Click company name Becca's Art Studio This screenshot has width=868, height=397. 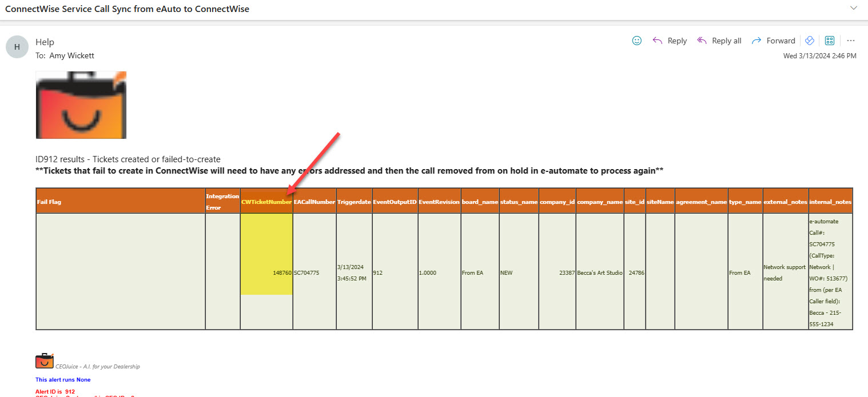coord(600,273)
